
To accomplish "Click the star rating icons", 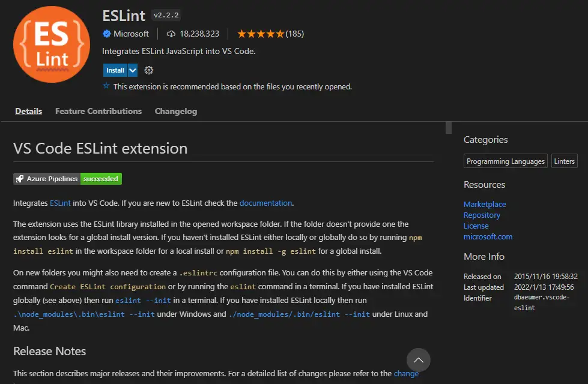I will [x=260, y=34].
